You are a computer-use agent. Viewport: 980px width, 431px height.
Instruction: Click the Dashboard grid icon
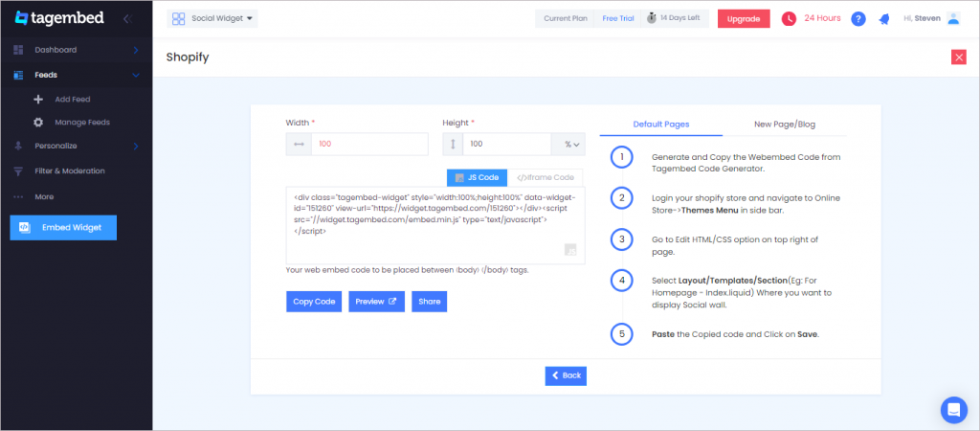(x=18, y=50)
